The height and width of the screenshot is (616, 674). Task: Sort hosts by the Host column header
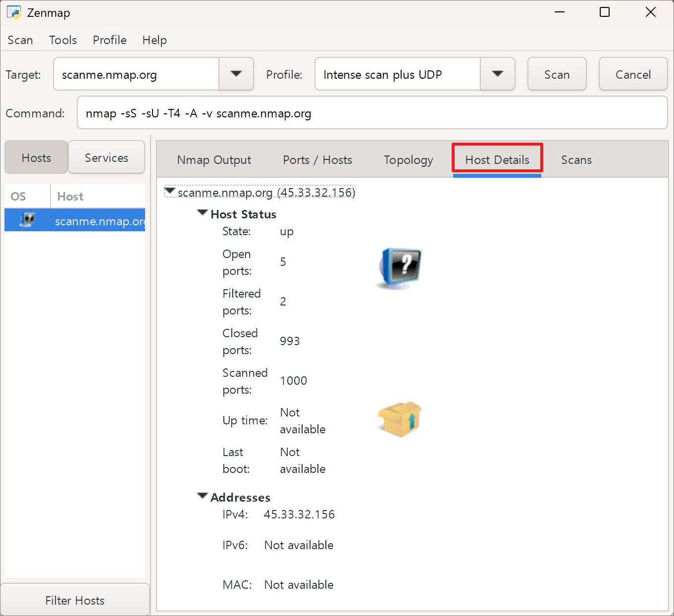tap(98, 196)
